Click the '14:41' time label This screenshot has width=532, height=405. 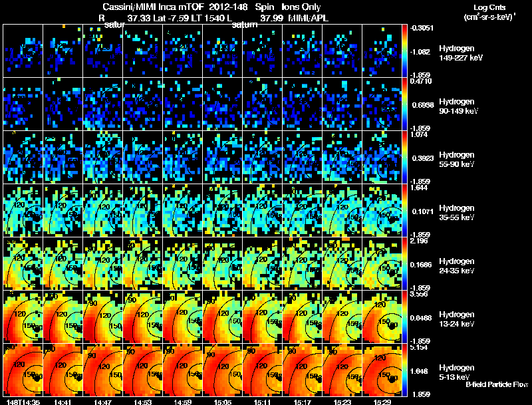click(x=63, y=402)
